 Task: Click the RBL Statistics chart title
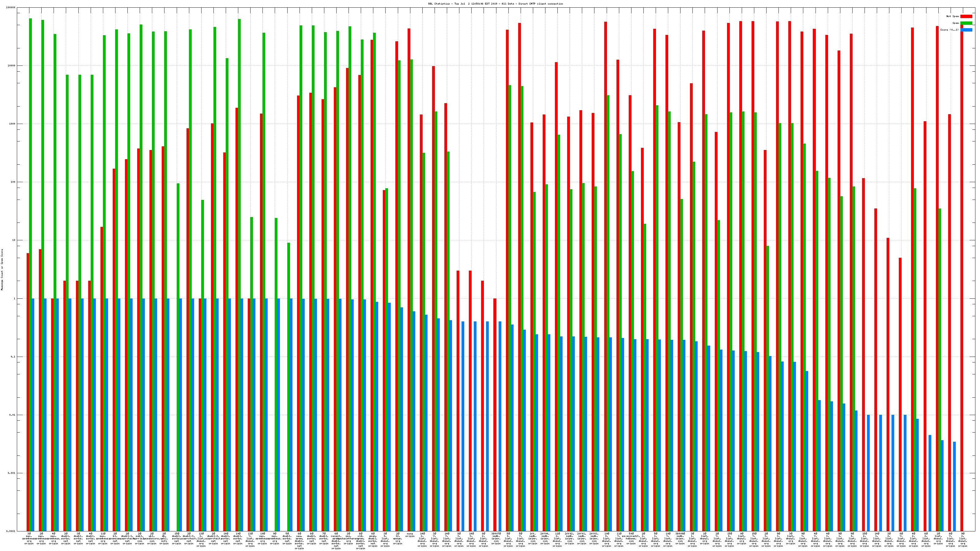pyautogui.click(x=495, y=4)
